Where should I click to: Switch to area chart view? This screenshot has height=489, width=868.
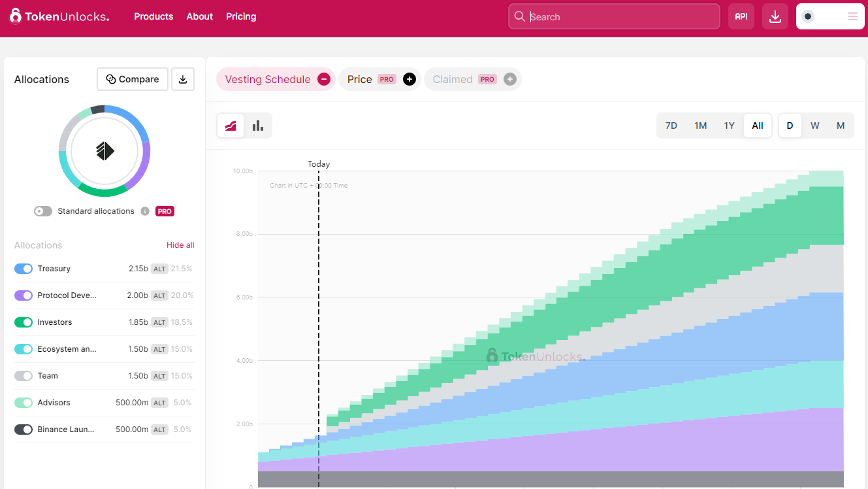(x=231, y=126)
